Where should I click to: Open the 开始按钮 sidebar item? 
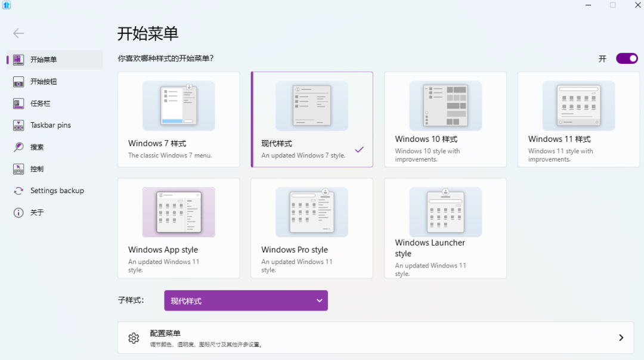[55, 82]
